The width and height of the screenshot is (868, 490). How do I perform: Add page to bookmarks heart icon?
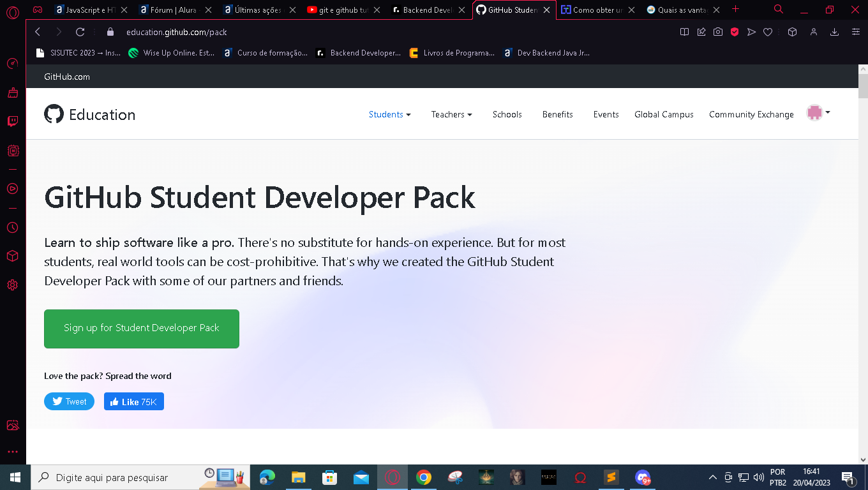click(x=768, y=32)
